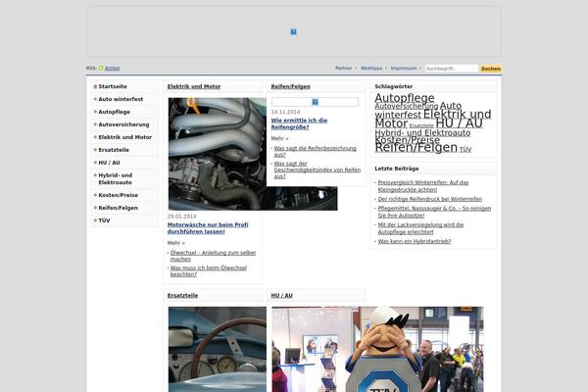Select small Ersatzteile tag in cloud
This screenshot has height=392, width=588.
pyautogui.click(x=421, y=126)
